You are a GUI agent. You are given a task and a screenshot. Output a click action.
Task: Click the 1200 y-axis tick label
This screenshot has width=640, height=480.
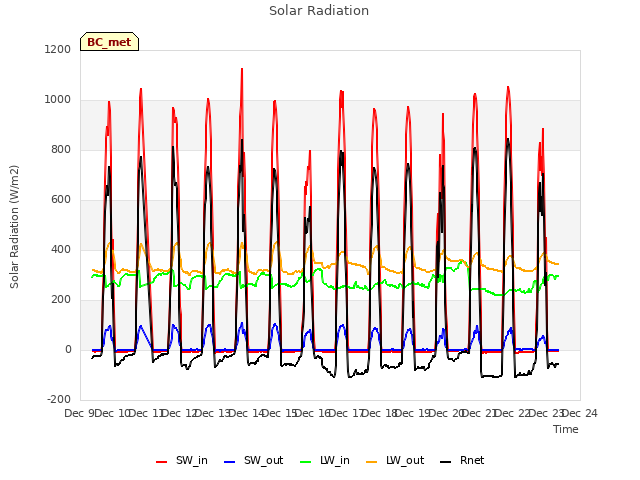point(58,49)
